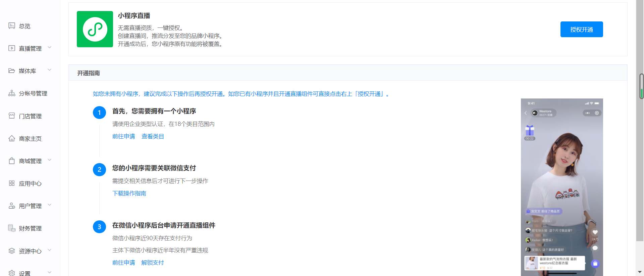This screenshot has height=276, width=644.
Task: Click the 商城管理 menu label
Action: (x=30, y=161)
